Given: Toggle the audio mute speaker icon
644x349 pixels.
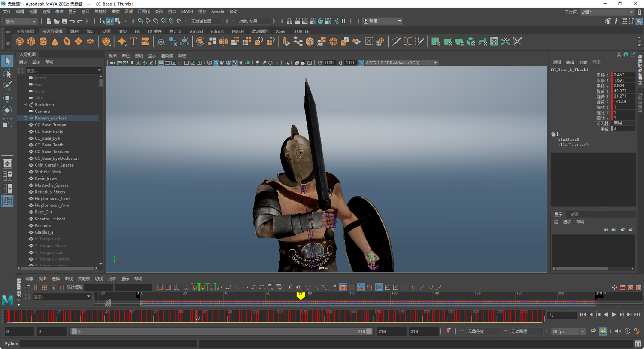Looking at the screenshot, I should [x=617, y=331].
